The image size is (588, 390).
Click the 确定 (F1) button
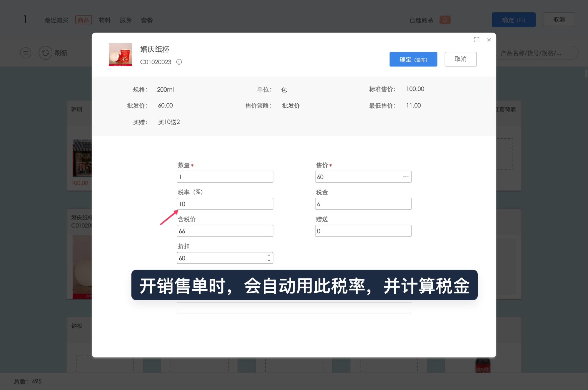(x=514, y=20)
